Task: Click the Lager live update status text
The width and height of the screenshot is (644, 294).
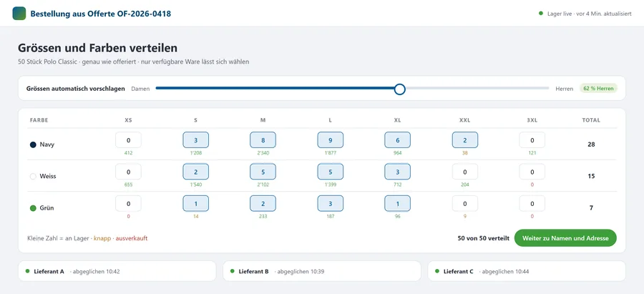Action: click(x=590, y=14)
